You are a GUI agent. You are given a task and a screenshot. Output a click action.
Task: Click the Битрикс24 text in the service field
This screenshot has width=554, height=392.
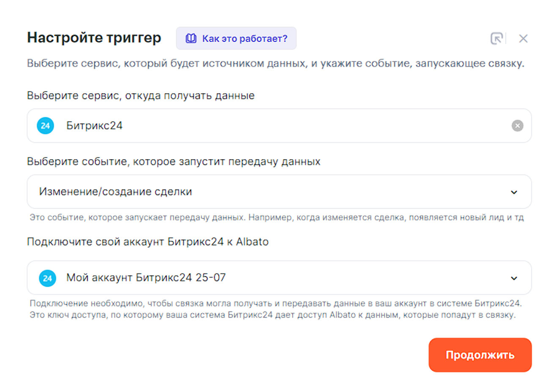coord(94,126)
